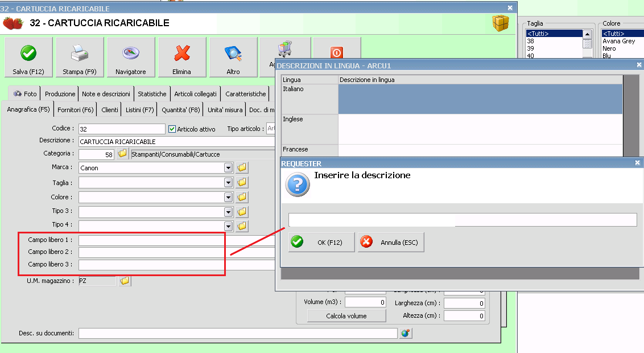Click the Categoria code field showing 58

pos(97,154)
